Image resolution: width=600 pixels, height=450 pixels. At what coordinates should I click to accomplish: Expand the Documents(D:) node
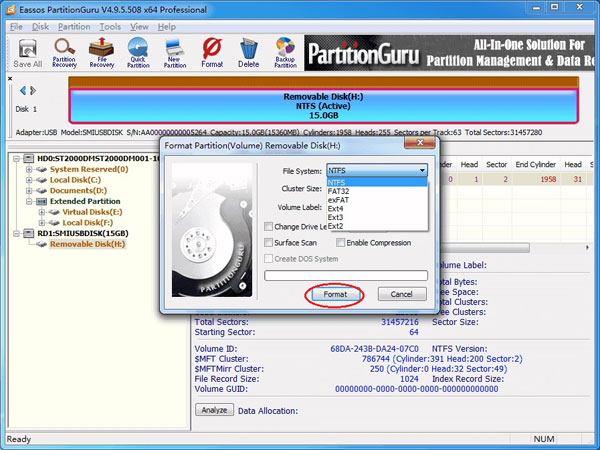[29, 191]
